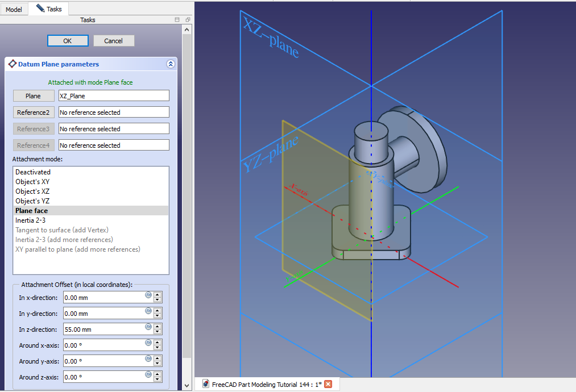Switch to the Model tab
The image size is (576, 392).
14,9
